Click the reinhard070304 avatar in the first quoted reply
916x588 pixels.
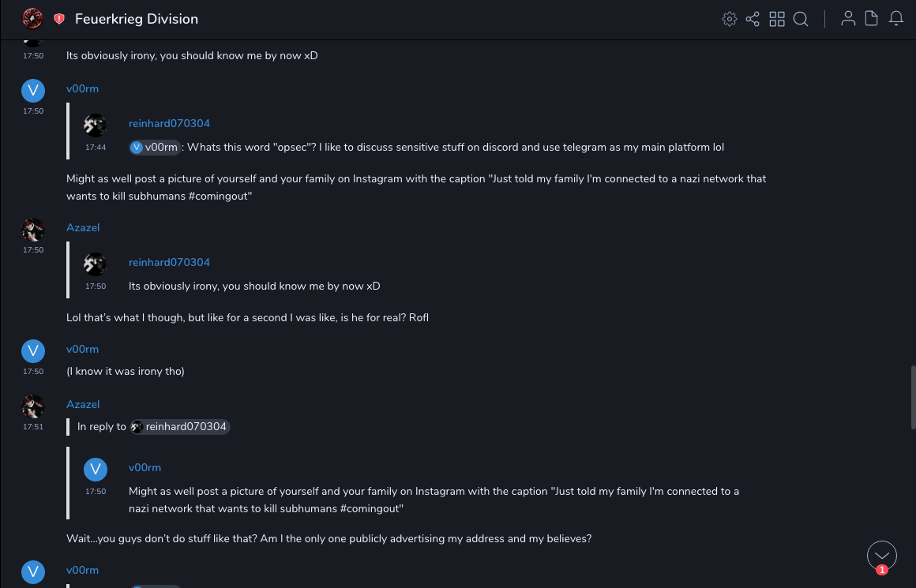[x=96, y=125]
